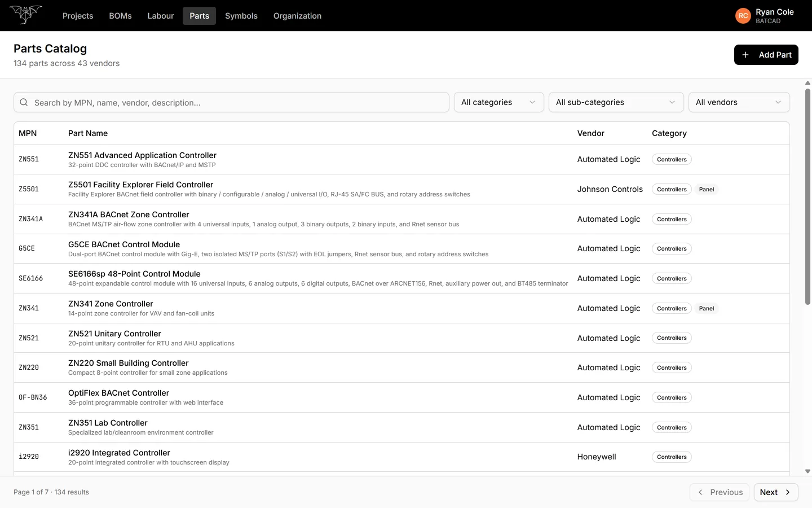Focus the parts search field
The height and width of the screenshot is (508, 812).
click(231, 102)
